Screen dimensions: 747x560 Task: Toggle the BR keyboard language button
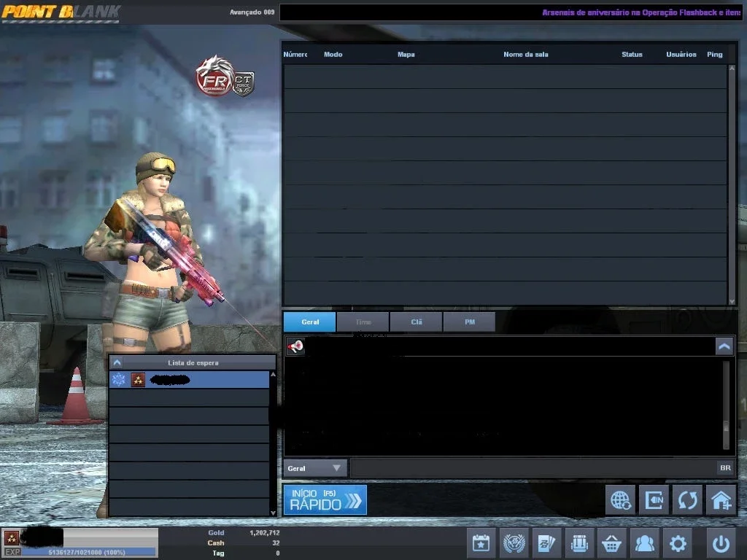click(725, 468)
